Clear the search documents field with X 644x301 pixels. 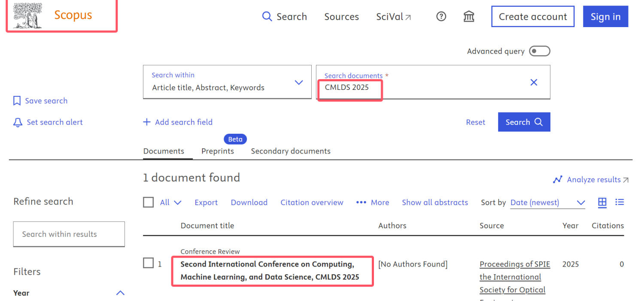point(534,82)
